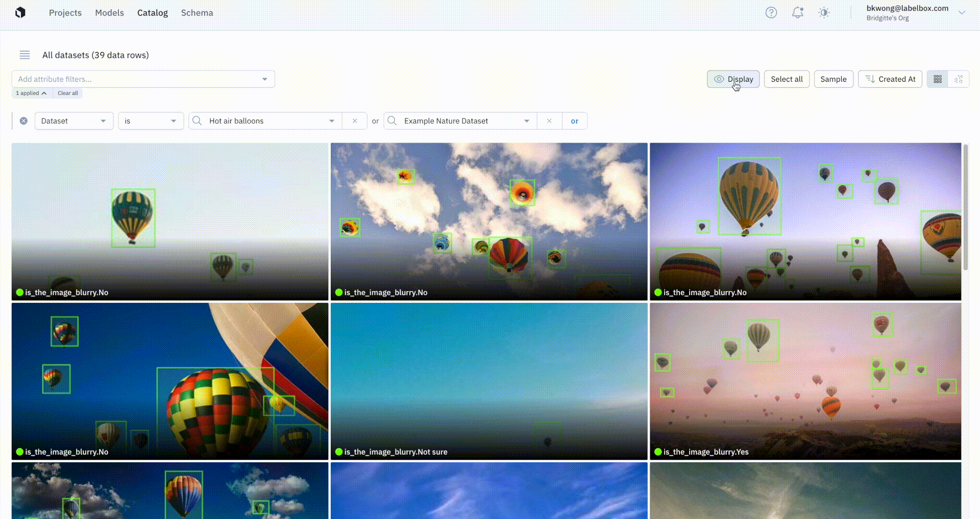Open the blurry 'Not sure' teal thumbnail
Screen dimensions: 980x519
[489, 381]
